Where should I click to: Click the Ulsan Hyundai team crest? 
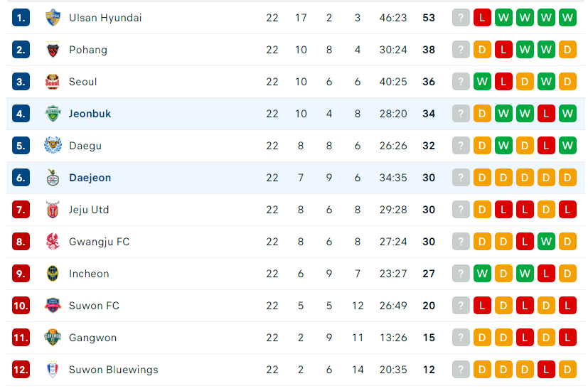[x=53, y=18]
